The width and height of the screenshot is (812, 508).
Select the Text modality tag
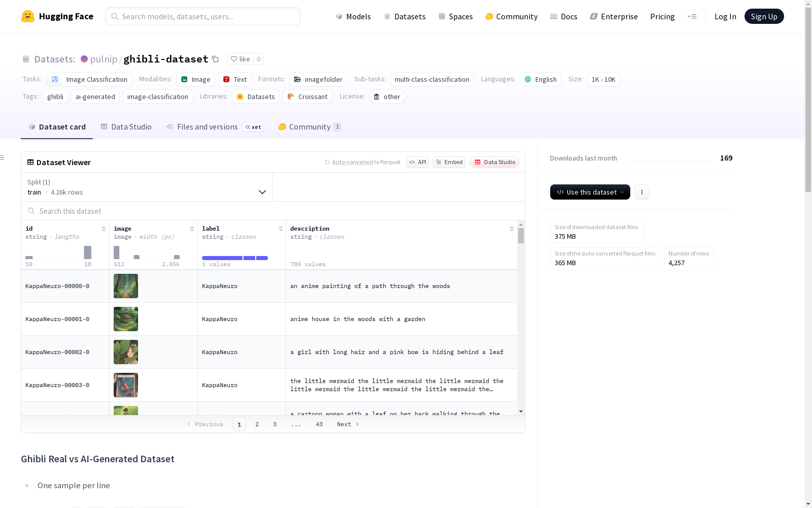235,79
